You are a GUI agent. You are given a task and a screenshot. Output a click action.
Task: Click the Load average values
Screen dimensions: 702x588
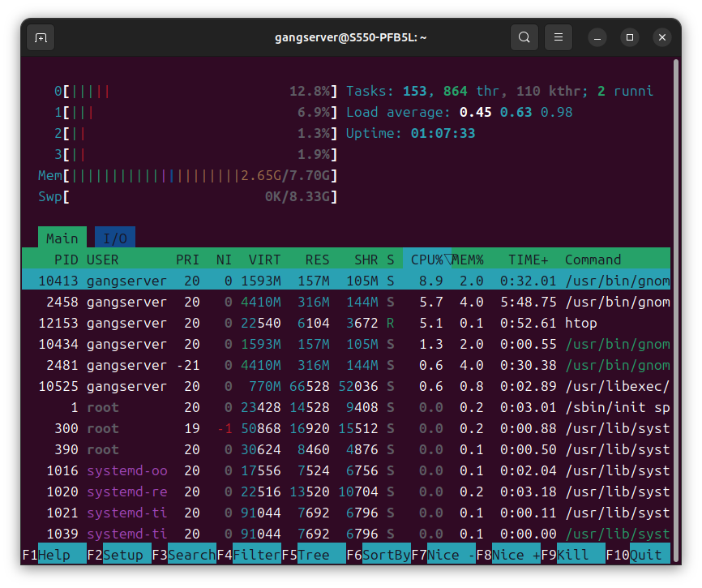coord(516,113)
